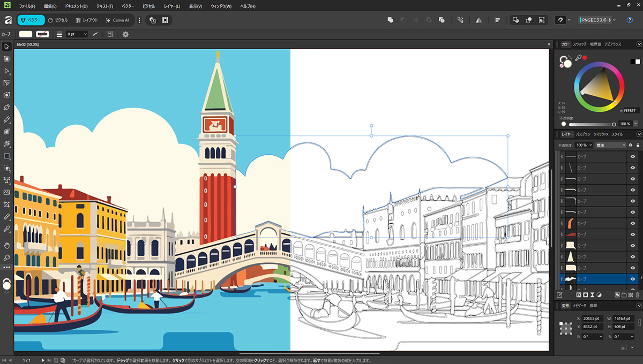Click the boolean Add operation icon
The width and height of the screenshot is (643, 364).
click(391, 20)
